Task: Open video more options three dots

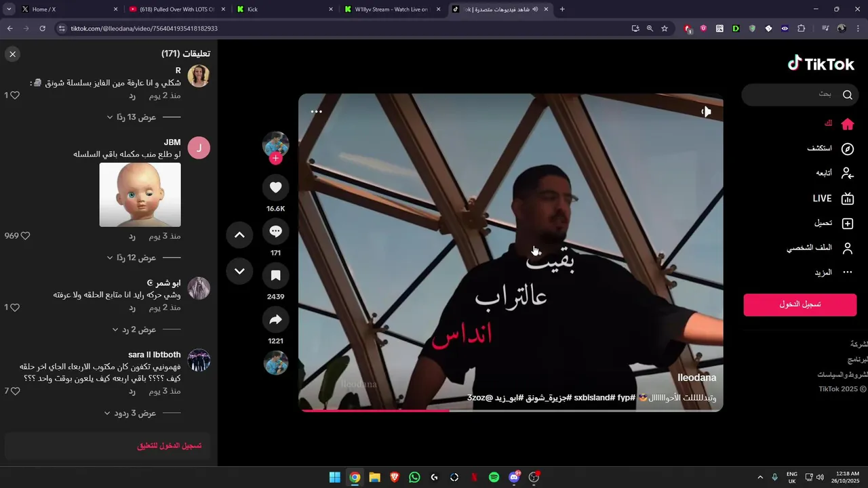Action: pyautogui.click(x=316, y=111)
